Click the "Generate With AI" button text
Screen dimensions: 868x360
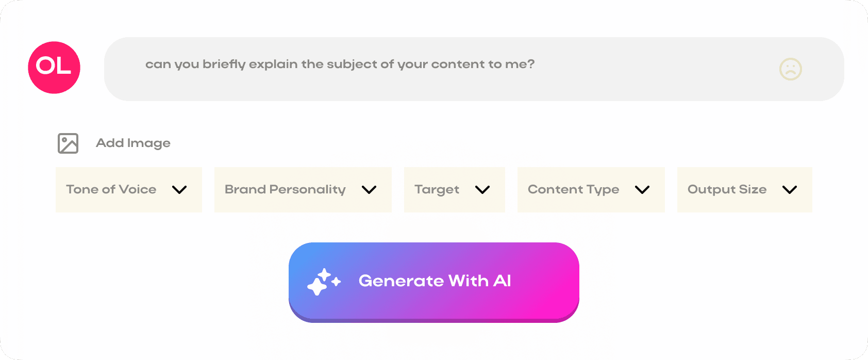point(435,281)
